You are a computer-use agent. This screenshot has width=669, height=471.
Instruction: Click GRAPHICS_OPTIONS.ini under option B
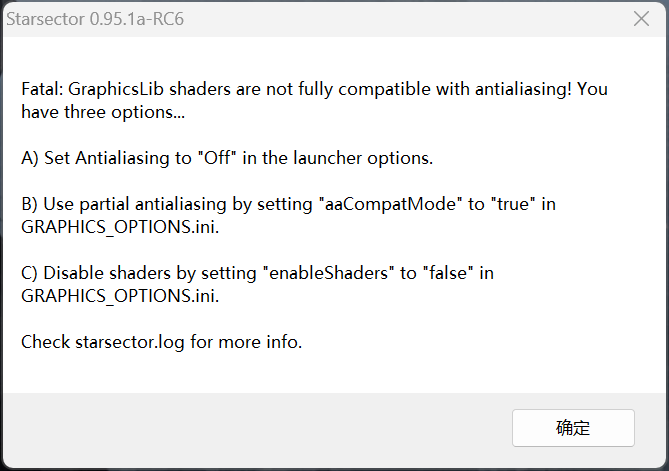[119, 227]
